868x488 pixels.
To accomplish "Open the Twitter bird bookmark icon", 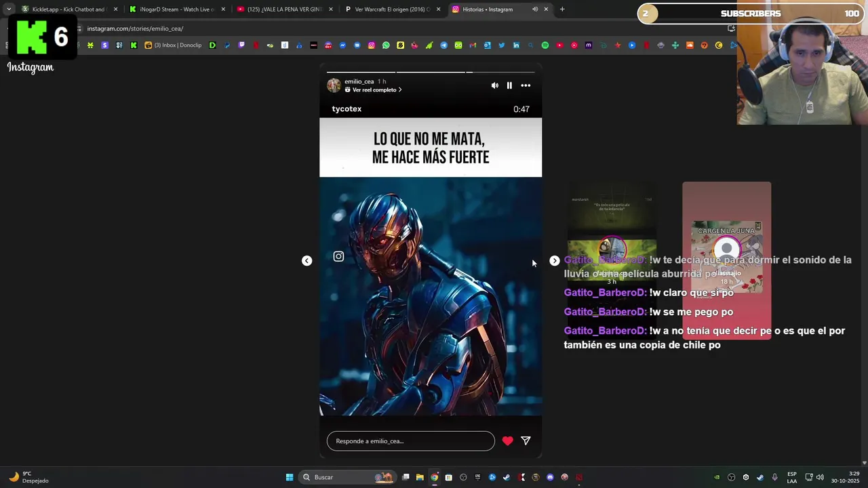I will coord(502,45).
